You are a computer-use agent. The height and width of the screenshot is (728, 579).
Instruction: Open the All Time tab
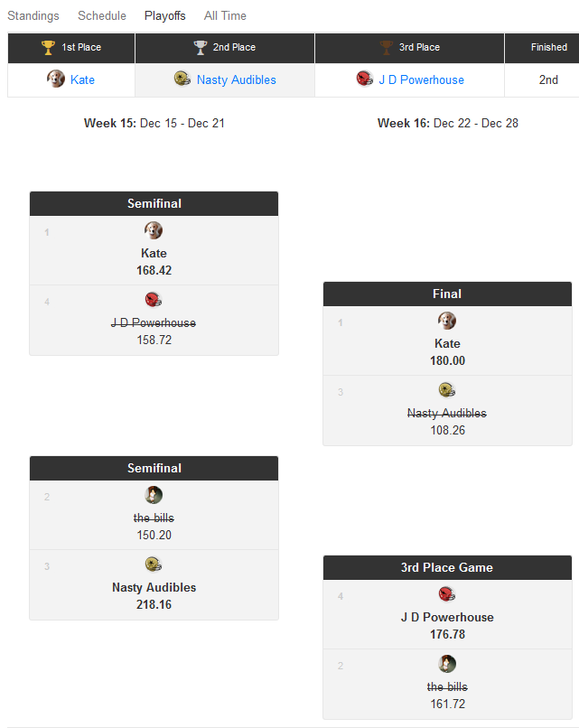[225, 15]
